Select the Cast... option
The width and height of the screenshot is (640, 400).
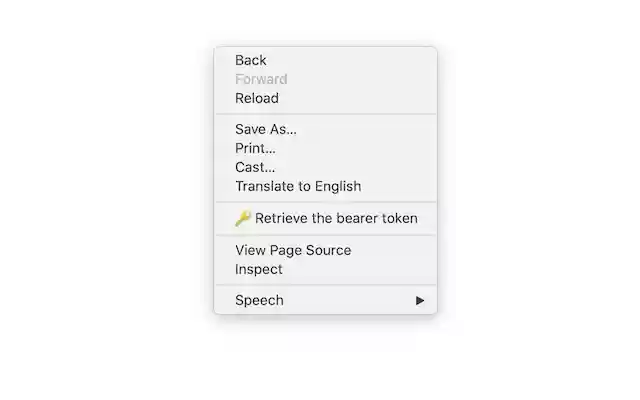coord(255,167)
